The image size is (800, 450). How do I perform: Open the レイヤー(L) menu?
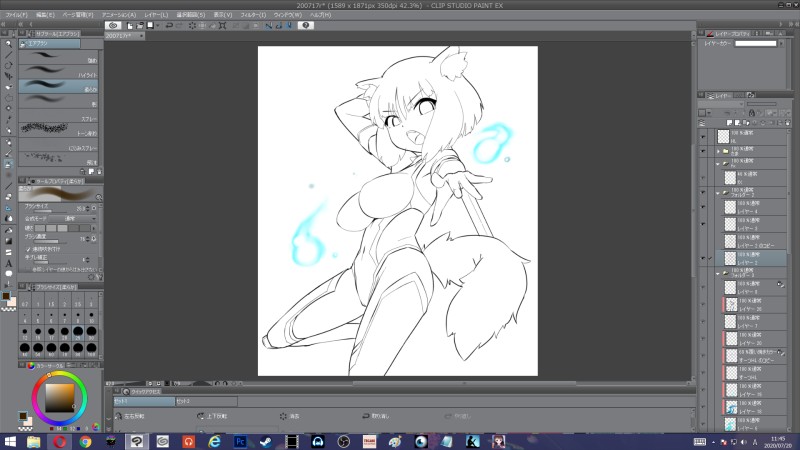pyautogui.click(x=156, y=15)
